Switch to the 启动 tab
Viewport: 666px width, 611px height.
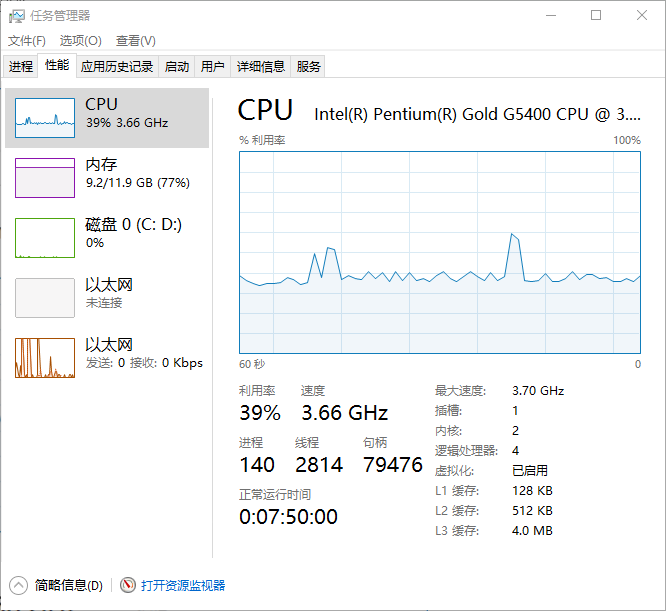[x=177, y=66]
